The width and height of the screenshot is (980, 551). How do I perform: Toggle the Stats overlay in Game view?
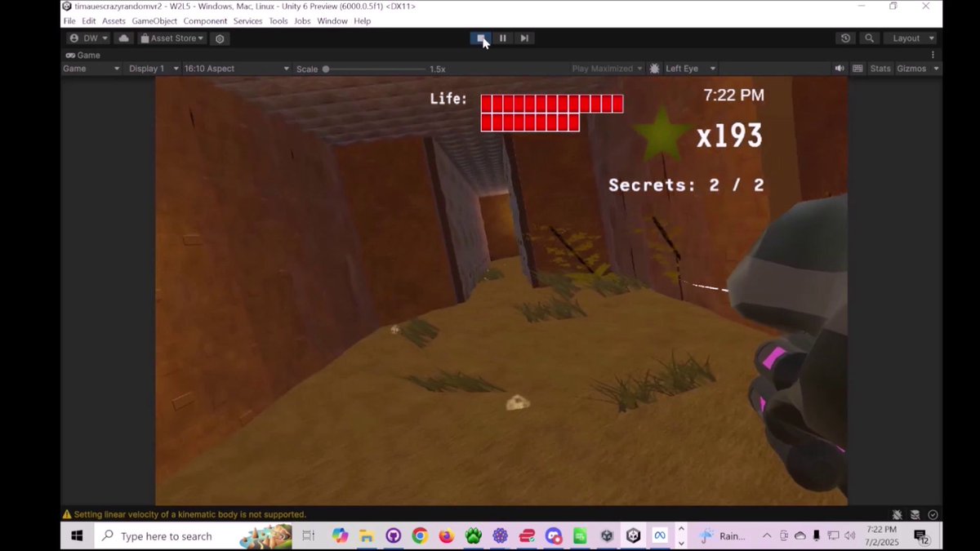(x=880, y=68)
